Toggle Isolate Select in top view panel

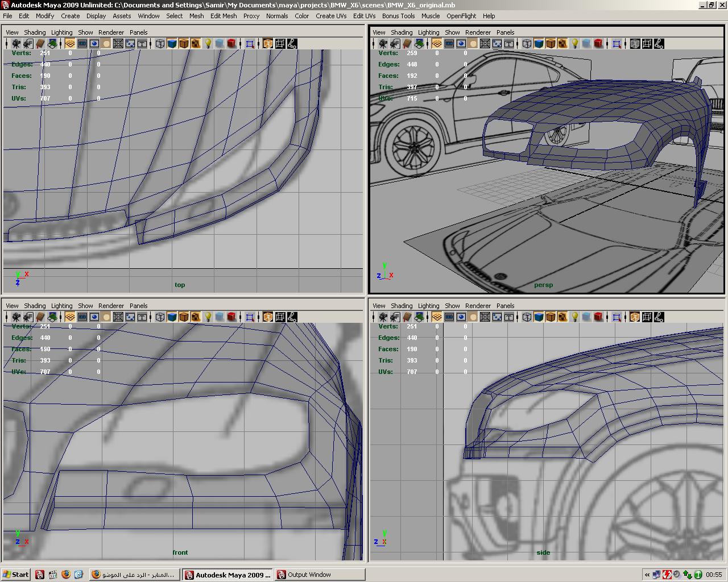click(250, 44)
